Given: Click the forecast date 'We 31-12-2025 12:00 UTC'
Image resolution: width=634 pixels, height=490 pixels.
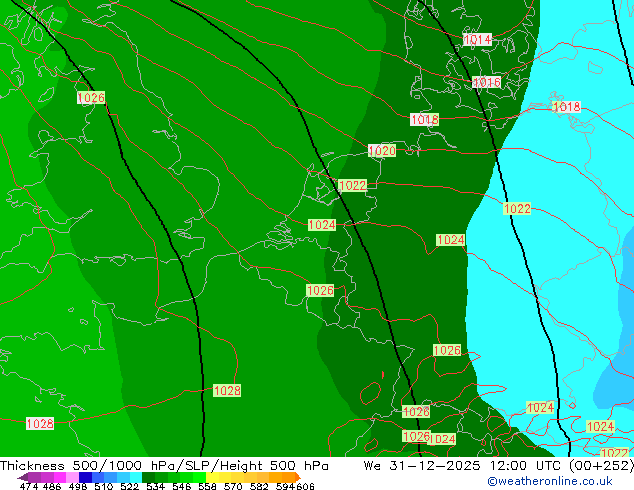Looking at the screenshot, I should [464, 465].
